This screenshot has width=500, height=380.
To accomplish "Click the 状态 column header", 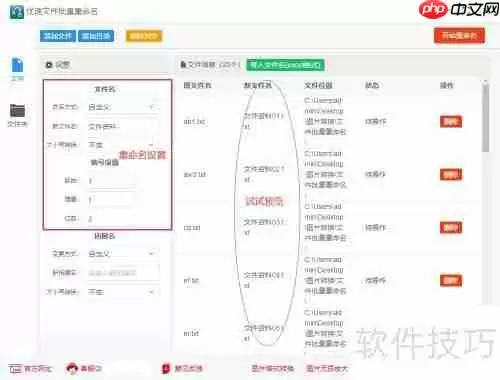I will point(372,85).
